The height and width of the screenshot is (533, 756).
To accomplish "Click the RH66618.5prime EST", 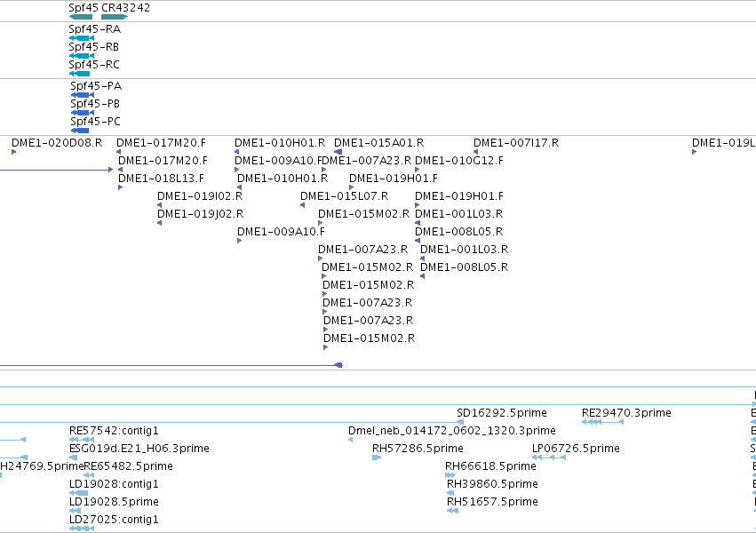I will click(450, 475).
